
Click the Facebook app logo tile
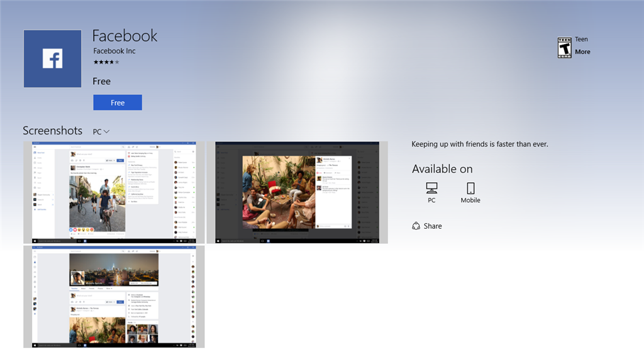[52, 58]
